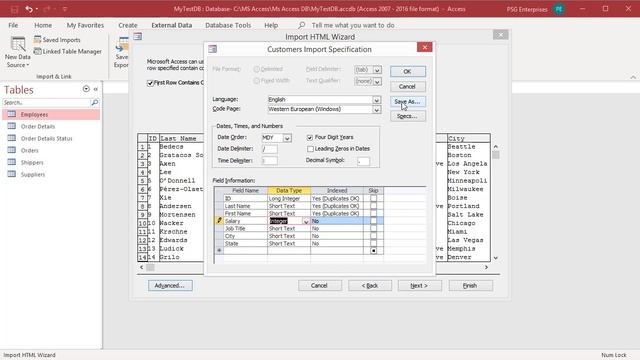The height and width of the screenshot is (360, 640).
Task: Check Skip box for ID field
Action: [373, 198]
